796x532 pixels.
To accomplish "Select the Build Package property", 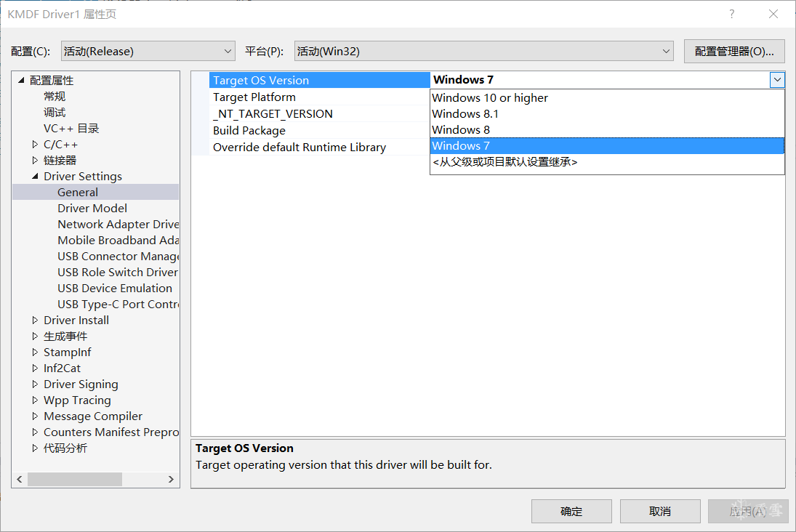I will pos(319,131).
